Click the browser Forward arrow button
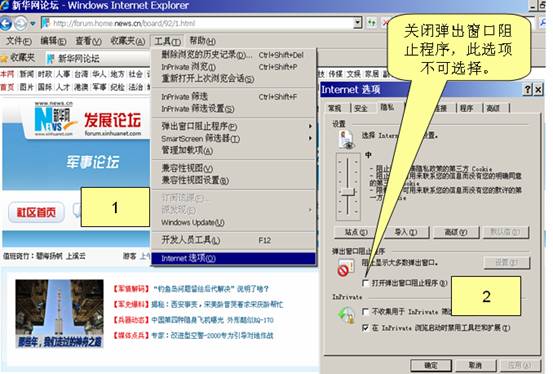This screenshot has height=374, width=553. pyautogui.click(x=20, y=24)
